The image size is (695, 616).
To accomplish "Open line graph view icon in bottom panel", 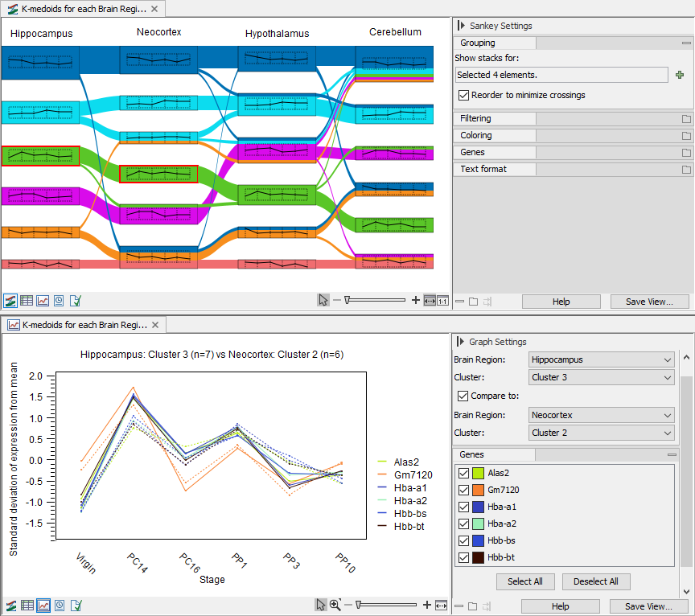I will (x=43, y=605).
